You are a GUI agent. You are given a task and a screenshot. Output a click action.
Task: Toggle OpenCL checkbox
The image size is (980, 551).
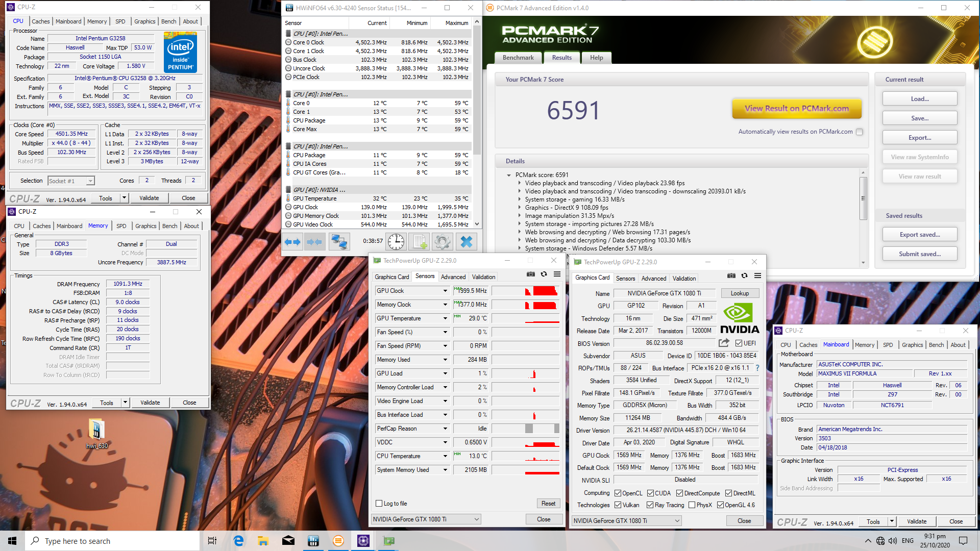[x=618, y=493]
